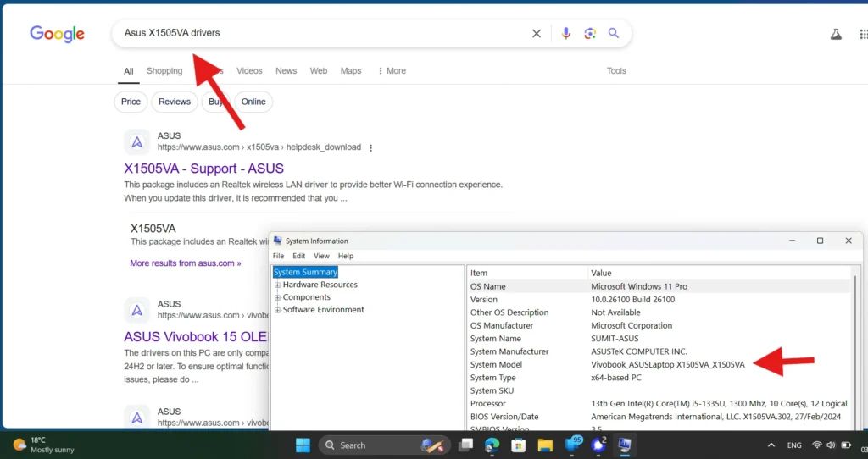Open options for first ASUS result
868x459 pixels.
click(371, 147)
